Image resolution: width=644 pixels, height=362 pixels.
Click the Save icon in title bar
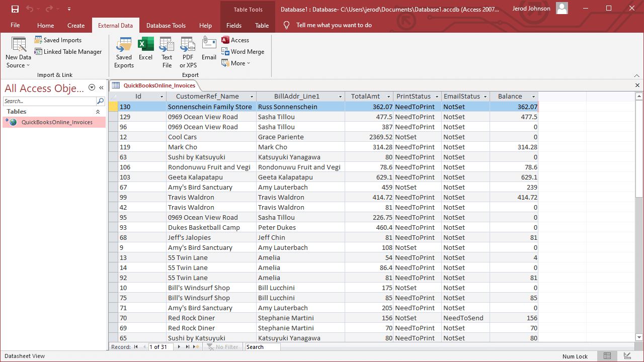[x=15, y=9]
